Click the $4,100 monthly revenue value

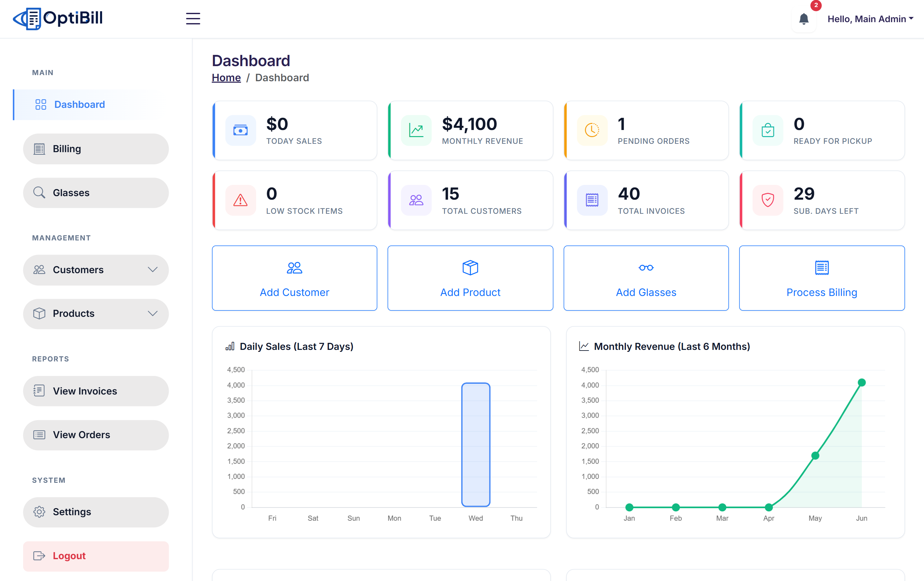470,124
